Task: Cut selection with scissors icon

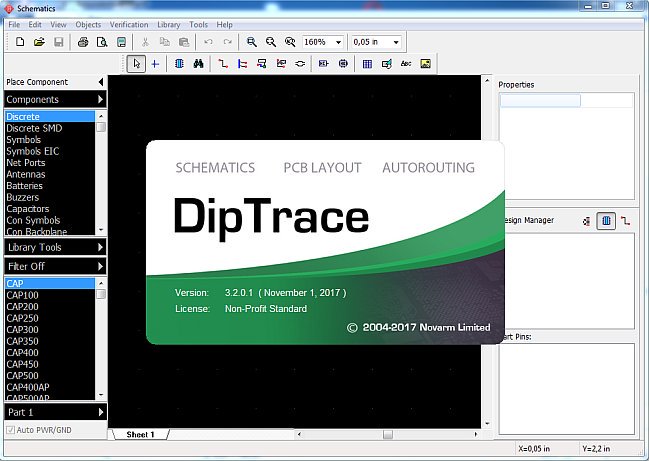Action: click(x=145, y=42)
